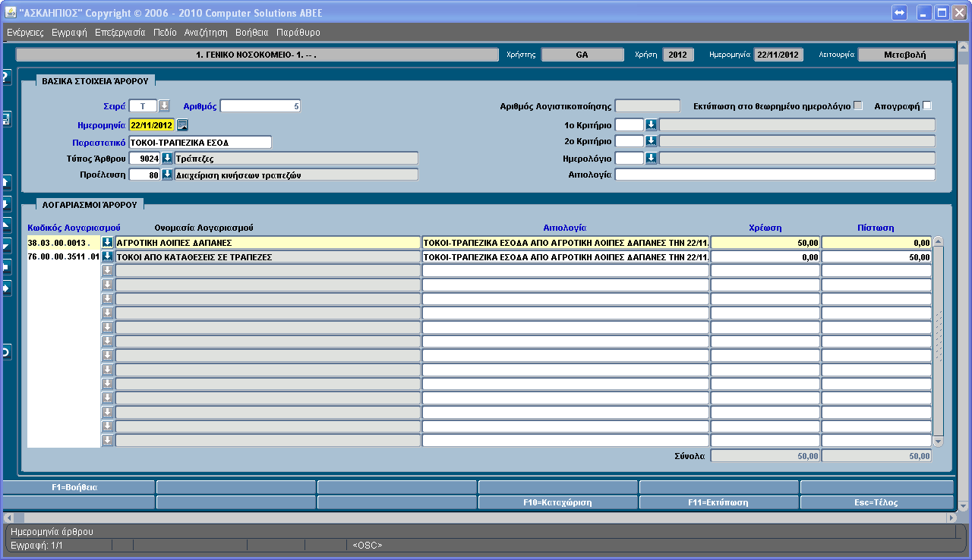Click the save diskette icon in sidebar
This screenshot has width=972, height=560.
[x=5, y=119]
